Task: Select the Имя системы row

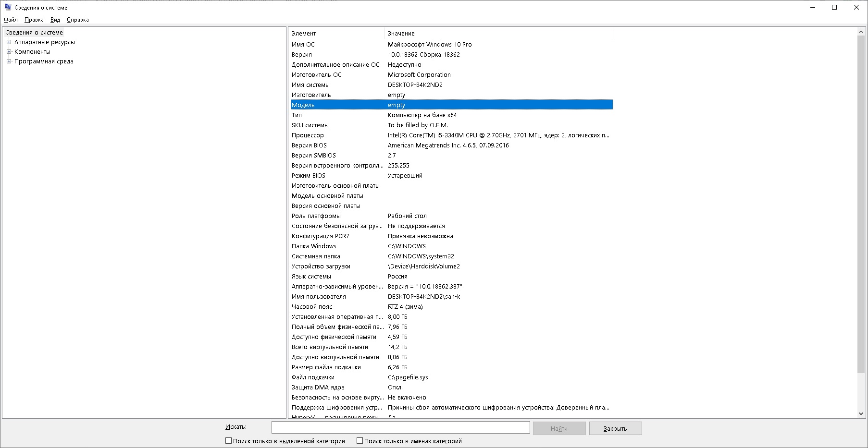Action: point(452,85)
